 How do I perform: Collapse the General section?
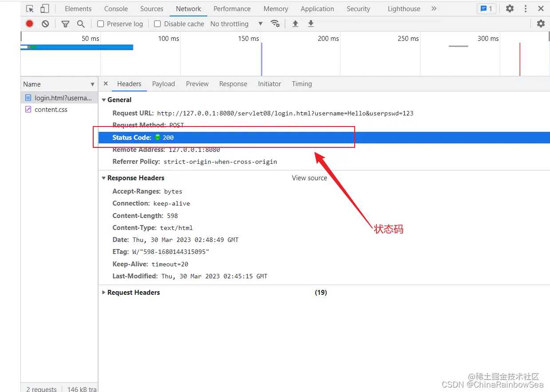(104, 100)
